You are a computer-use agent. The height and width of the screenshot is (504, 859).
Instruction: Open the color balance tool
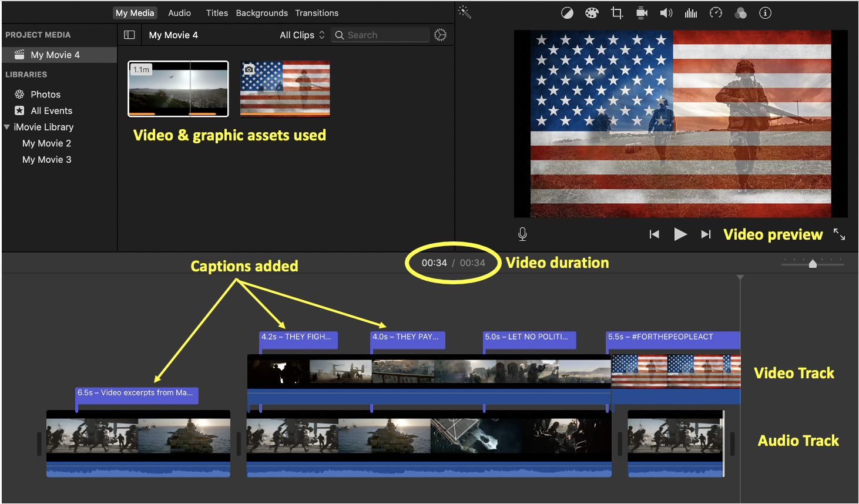(x=567, y=13)
